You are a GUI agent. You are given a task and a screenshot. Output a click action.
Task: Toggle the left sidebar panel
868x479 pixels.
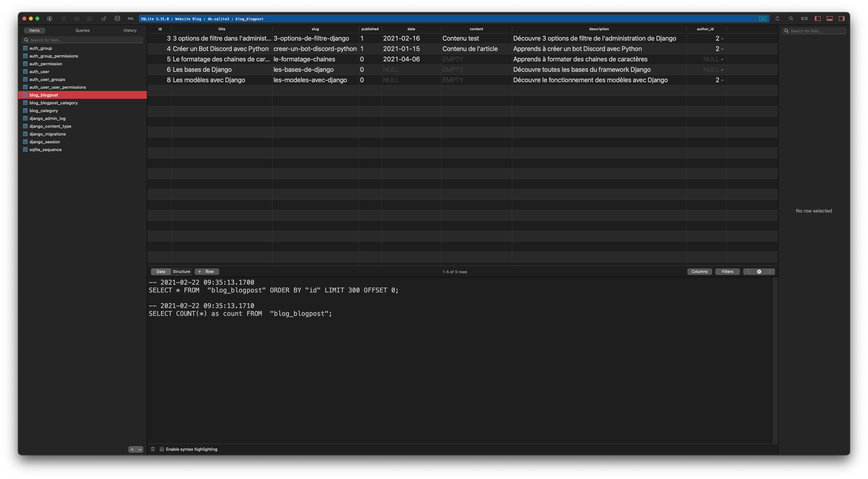[x=817, y=19]
